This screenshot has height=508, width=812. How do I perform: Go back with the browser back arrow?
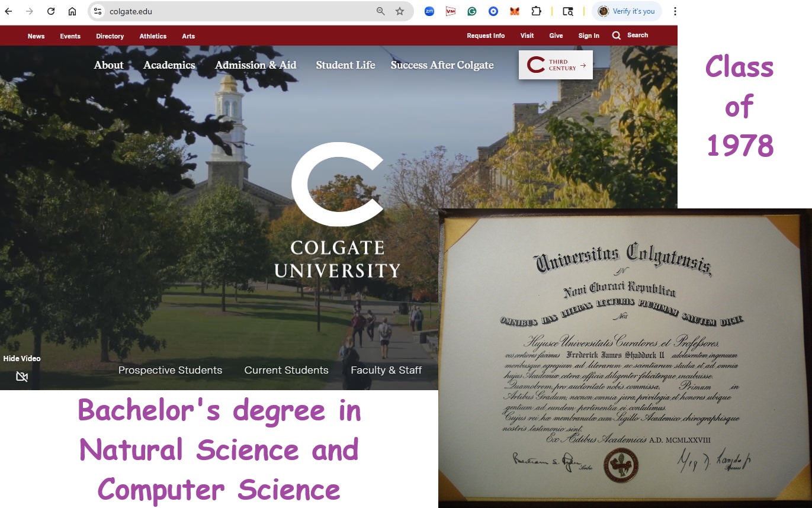pos(8,11)
